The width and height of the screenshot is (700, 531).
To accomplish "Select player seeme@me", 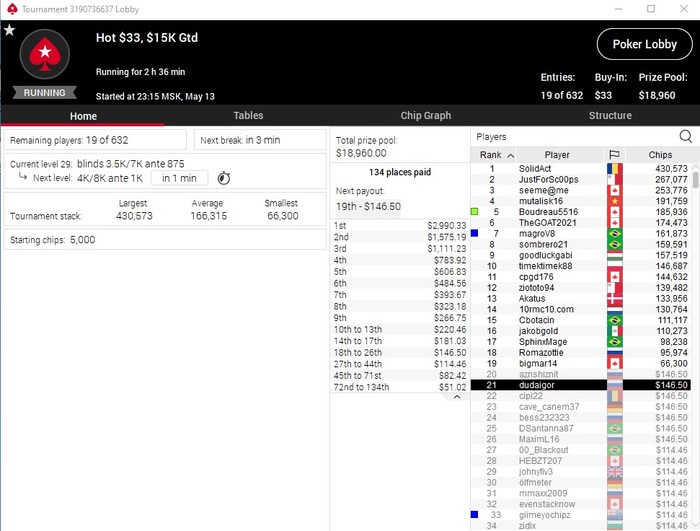I will pos(580,190).
